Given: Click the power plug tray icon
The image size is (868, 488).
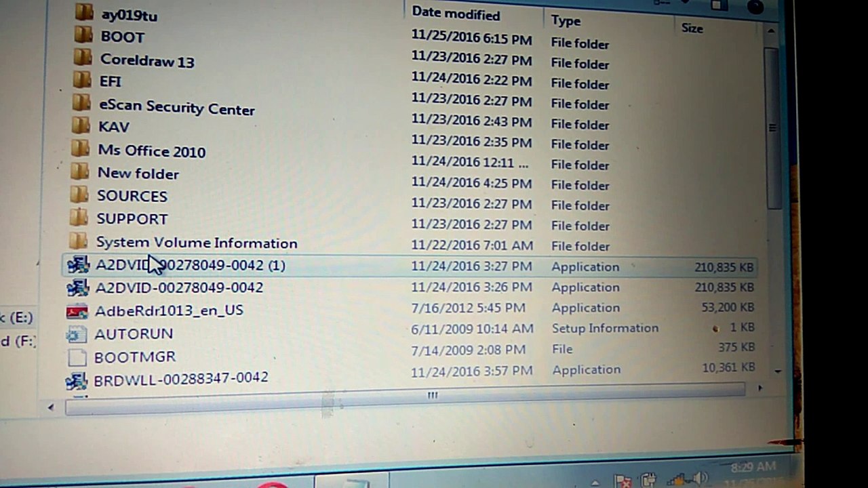Looking at the screenshot, I should (648, 481).
